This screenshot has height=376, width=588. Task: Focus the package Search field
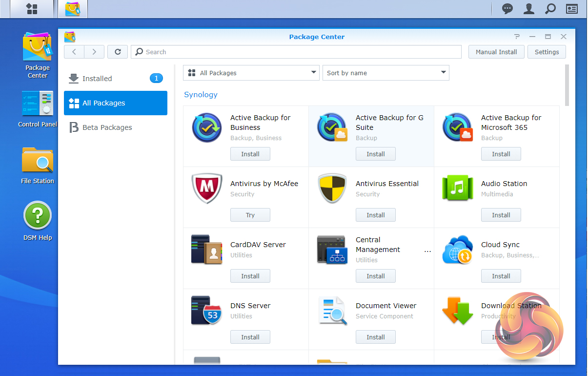coord(296,52)
